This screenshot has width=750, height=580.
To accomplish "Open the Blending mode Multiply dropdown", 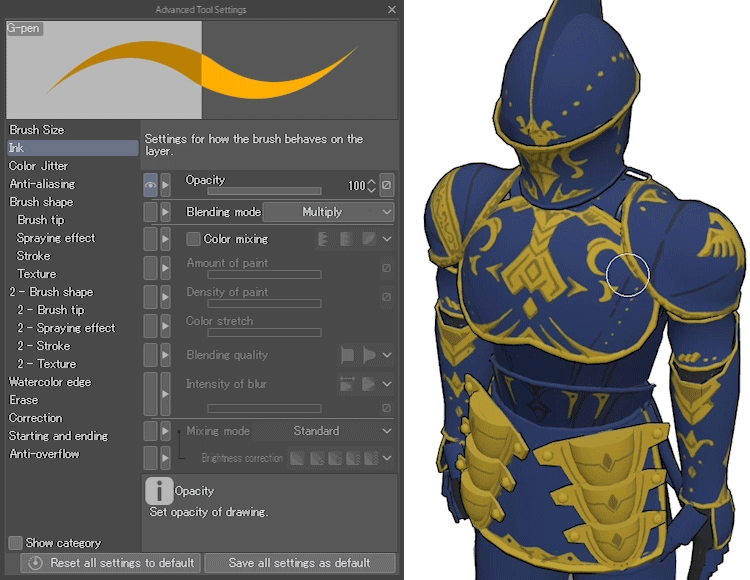I will [x=329, y=212].
